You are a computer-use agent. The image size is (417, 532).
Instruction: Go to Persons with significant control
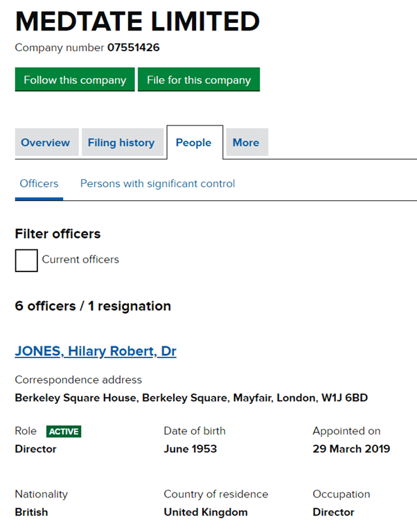pyautogui.click(x=157, y=184)
